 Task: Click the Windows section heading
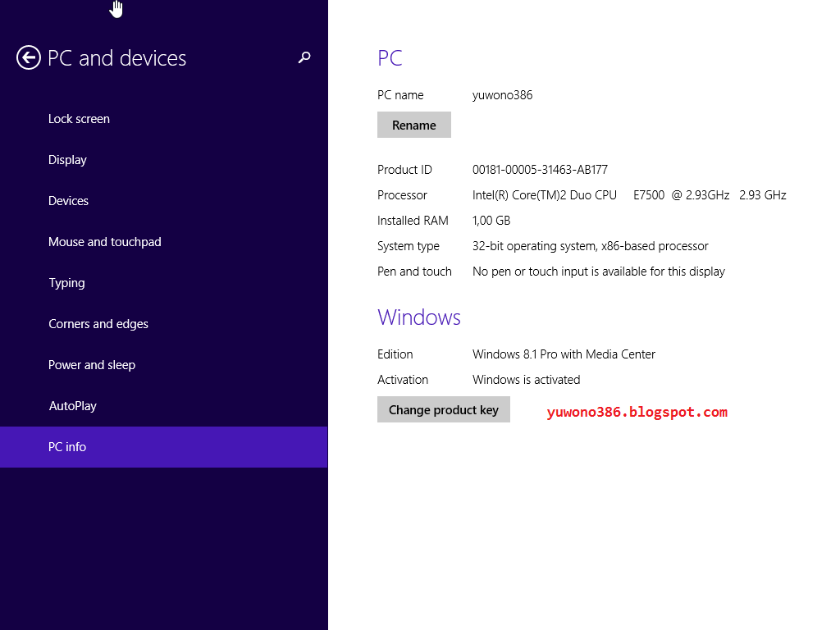419,317
